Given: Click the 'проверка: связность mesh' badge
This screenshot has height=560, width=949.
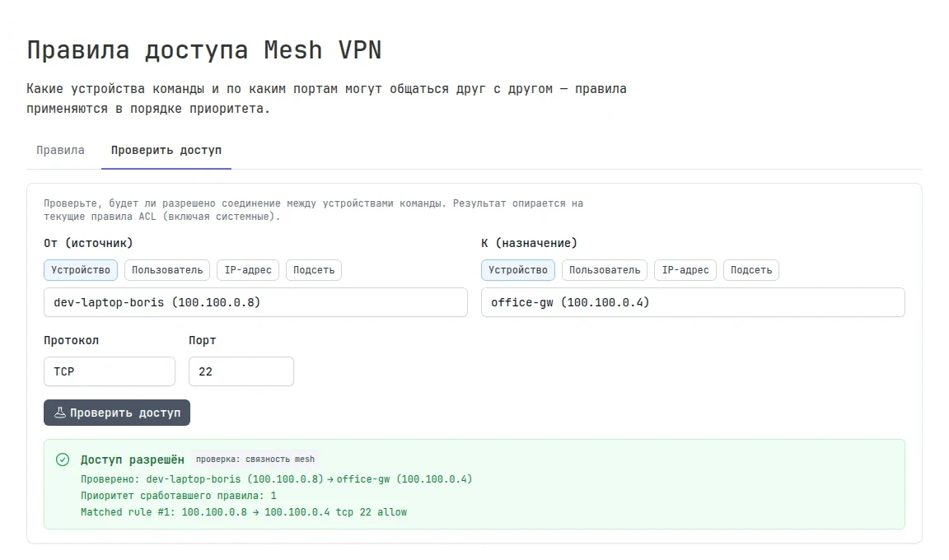Looking at the screenshot, I should (x=255, y=459).
